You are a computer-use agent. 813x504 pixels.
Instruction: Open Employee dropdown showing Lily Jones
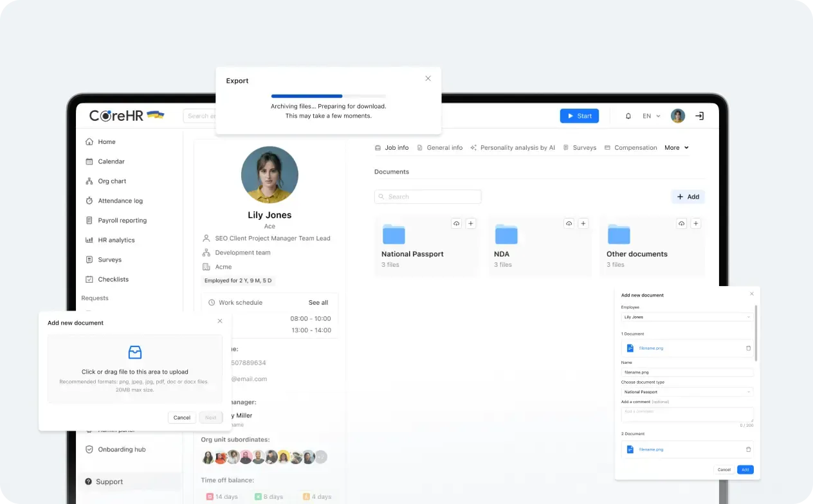(687, 317)
